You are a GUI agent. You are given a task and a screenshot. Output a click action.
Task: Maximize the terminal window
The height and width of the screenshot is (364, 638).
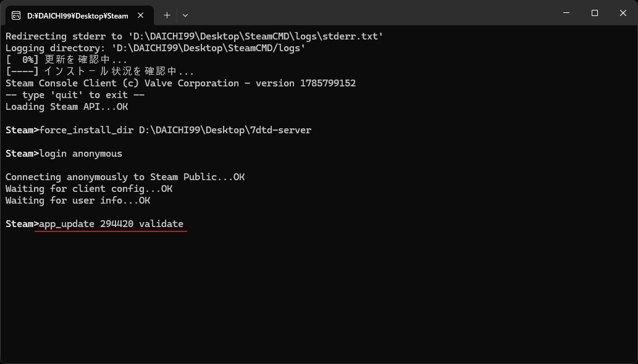pos(595,13)
